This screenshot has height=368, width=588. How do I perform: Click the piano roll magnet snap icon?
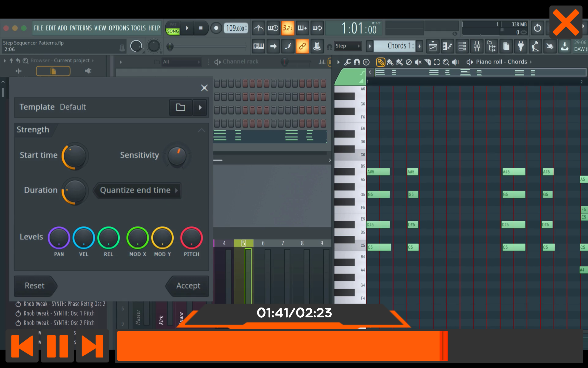(357, 62)
